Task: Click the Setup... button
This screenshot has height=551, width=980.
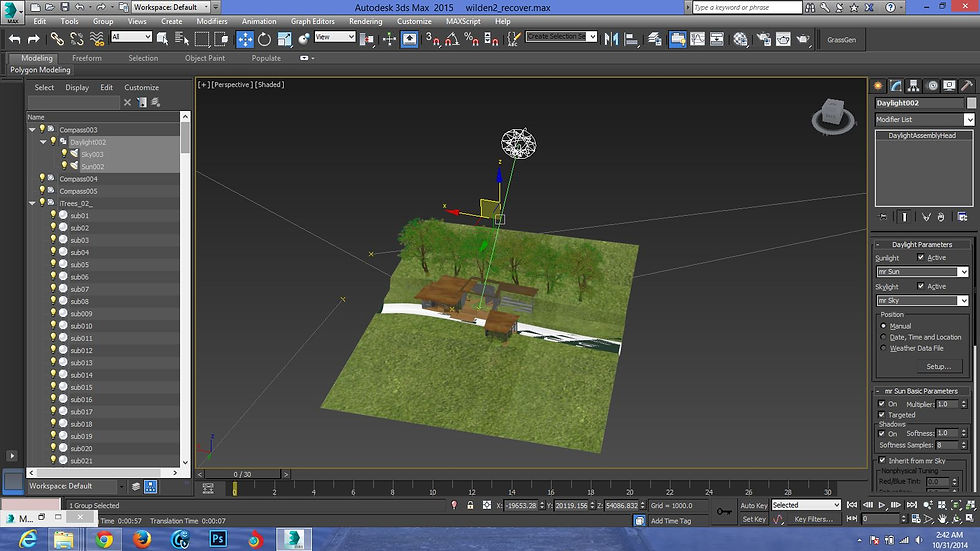Action: tap(937, 367)
